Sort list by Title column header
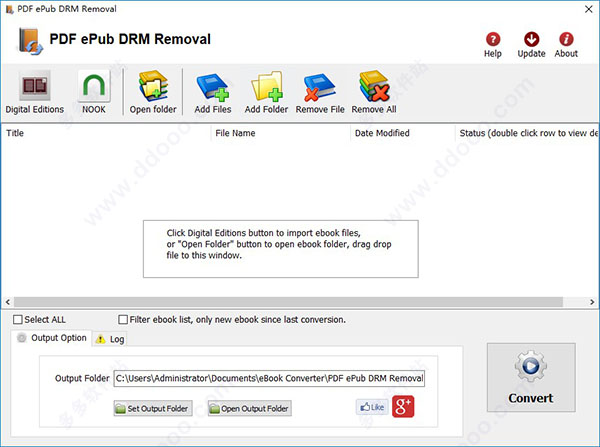The height and width of the screenshot is (447, 600). point(106,133)
